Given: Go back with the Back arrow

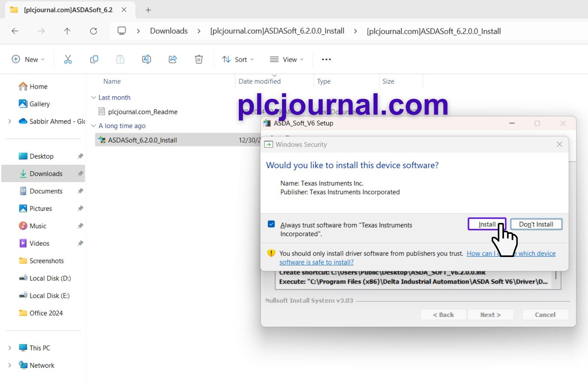Looking at the screenshot, I should coord(15,31).
